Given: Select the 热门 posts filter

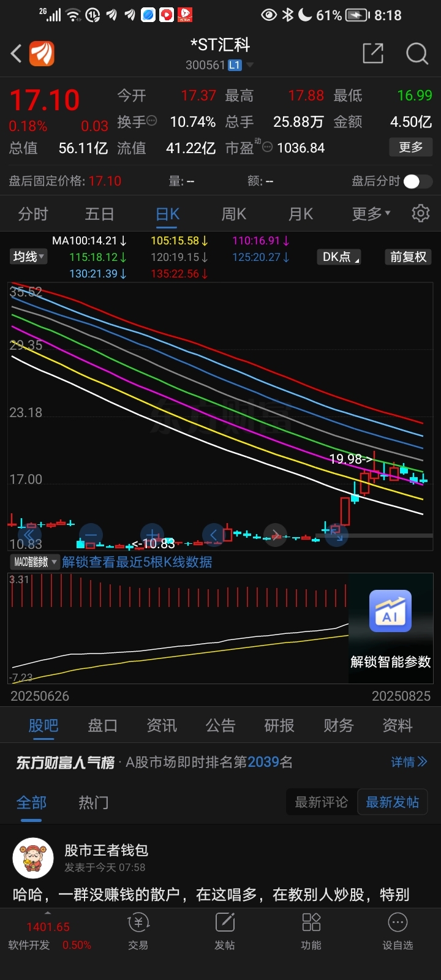Looking at the screenshot, I should point(94,802).
